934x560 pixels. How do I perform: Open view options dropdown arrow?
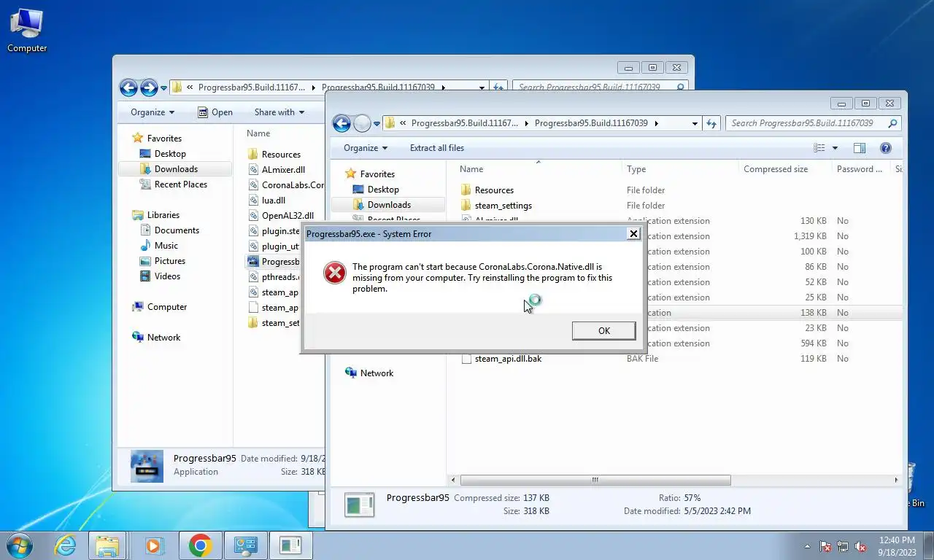click(x=835, y=148)
